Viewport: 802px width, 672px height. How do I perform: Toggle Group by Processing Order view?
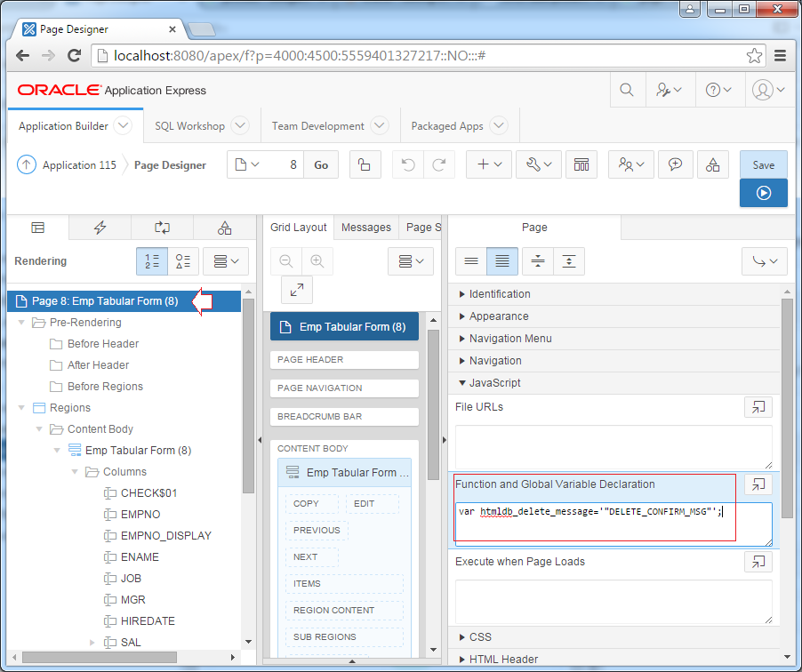point(152,261)
